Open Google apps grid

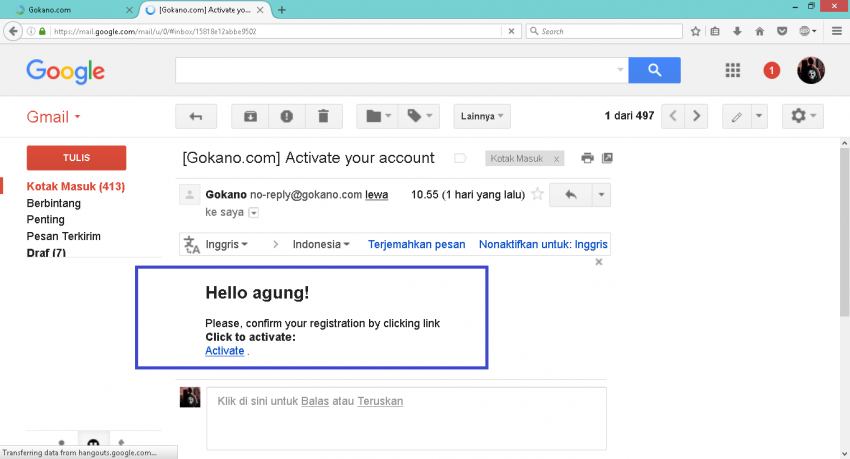(x=733, y=70)
